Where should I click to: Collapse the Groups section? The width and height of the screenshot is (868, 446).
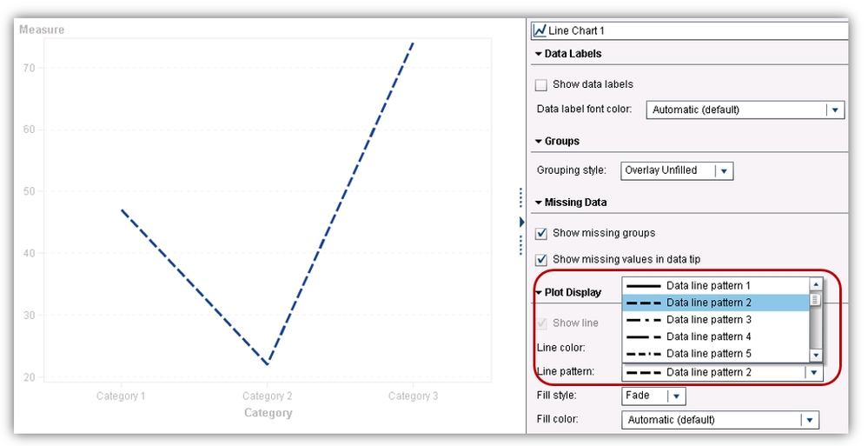539,142
